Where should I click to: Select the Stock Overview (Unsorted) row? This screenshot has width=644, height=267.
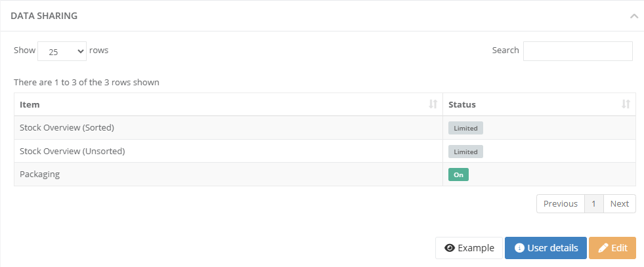tap(325, 152)
